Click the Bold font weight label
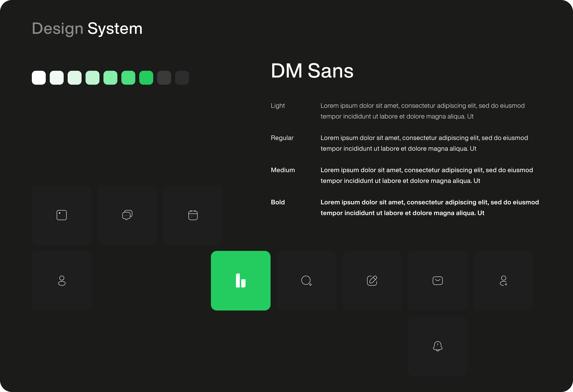Viewport: 573px width, 392px height. [x=278, y=202]
